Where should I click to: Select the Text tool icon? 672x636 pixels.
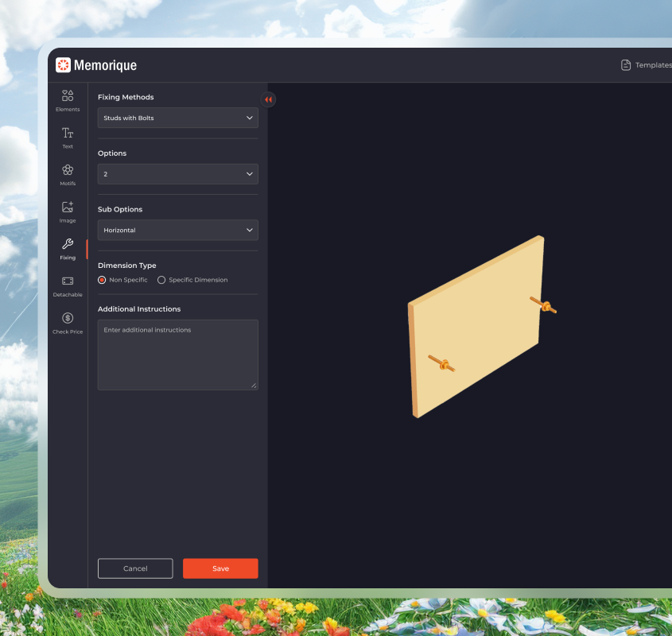(68, 133)
